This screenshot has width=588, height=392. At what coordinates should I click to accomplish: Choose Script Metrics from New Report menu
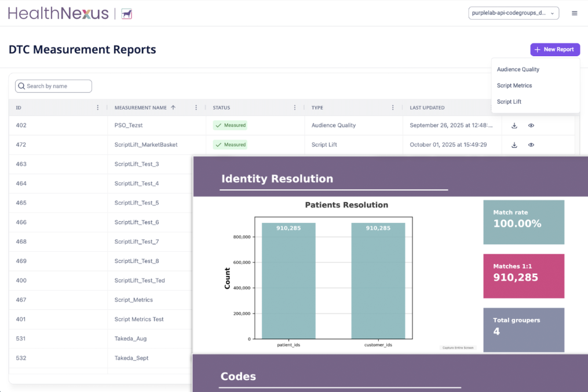pyautogui.click(x=514, y=86)
